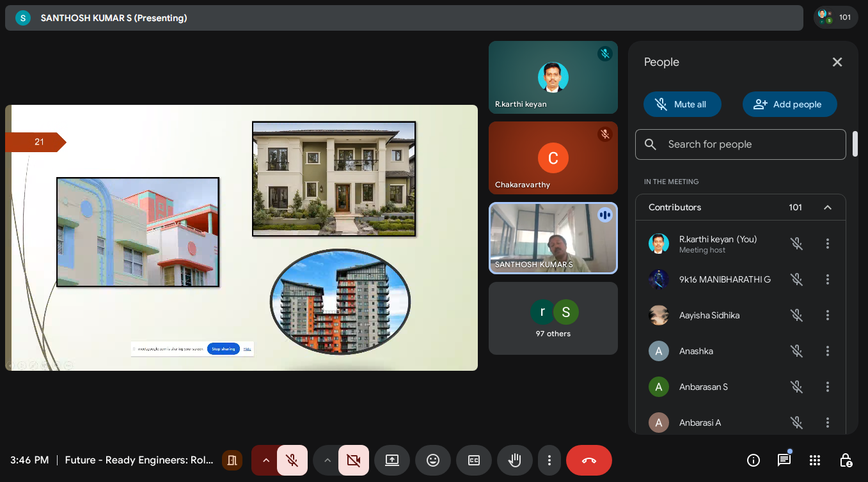The image size is (868, 482).
Task: Open the meeting details info icon
Action: click(754, 460)
